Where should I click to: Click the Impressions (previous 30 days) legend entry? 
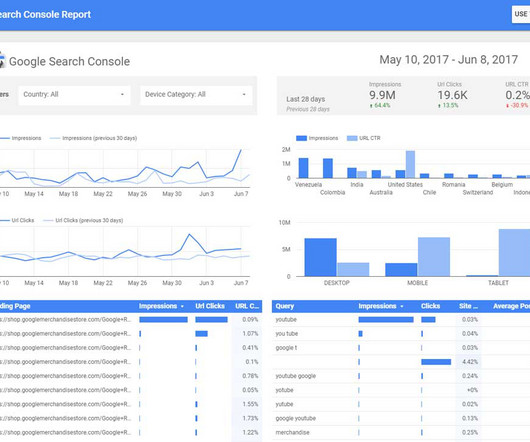pos(93,138)
